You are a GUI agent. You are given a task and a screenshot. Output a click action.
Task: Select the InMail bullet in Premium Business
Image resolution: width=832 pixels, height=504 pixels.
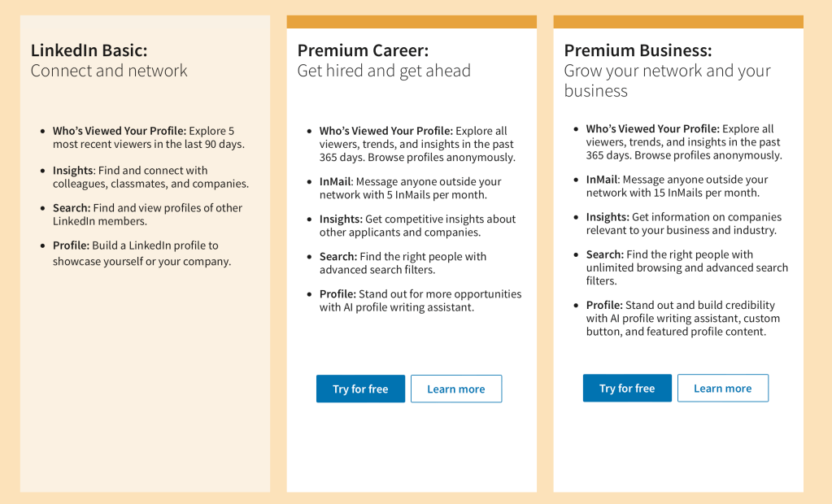click(602, 180)
